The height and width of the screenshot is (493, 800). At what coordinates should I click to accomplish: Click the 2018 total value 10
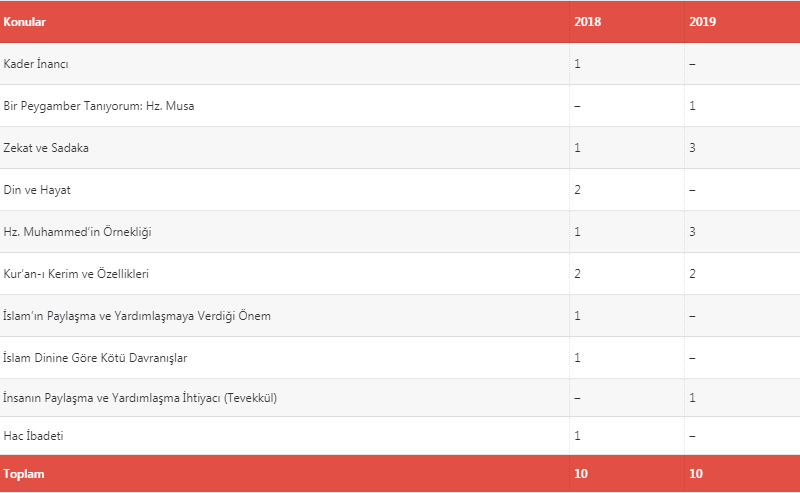(x=581, y=474)
